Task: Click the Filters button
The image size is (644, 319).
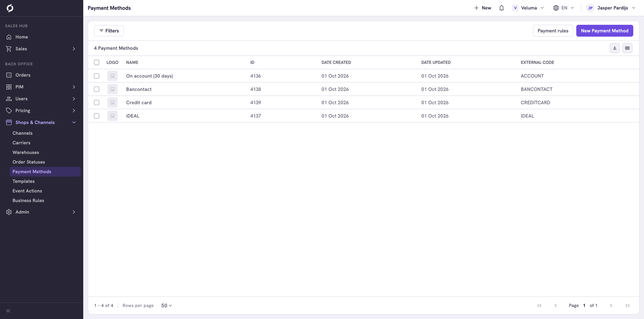Action: 109,31
